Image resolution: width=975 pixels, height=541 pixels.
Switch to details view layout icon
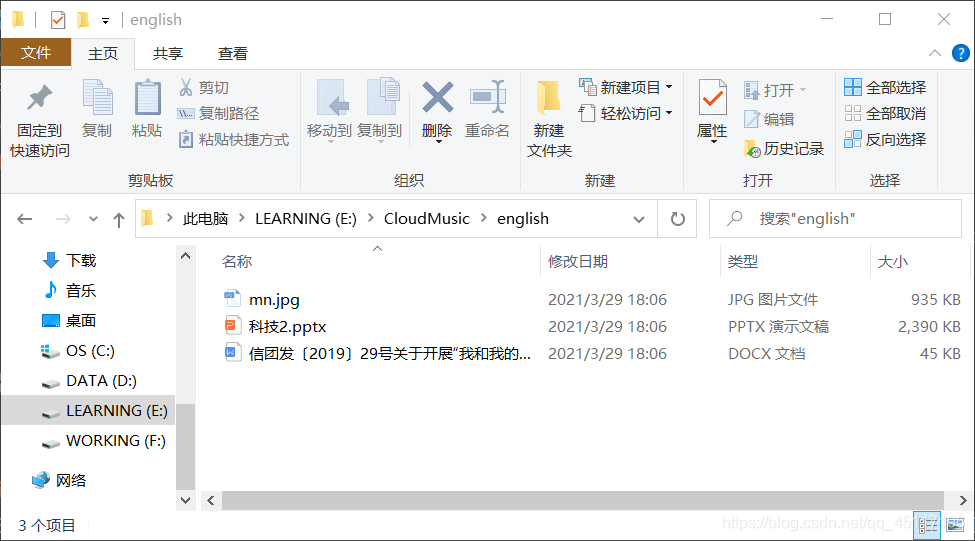pyautogui.click(x=928, y=525)
